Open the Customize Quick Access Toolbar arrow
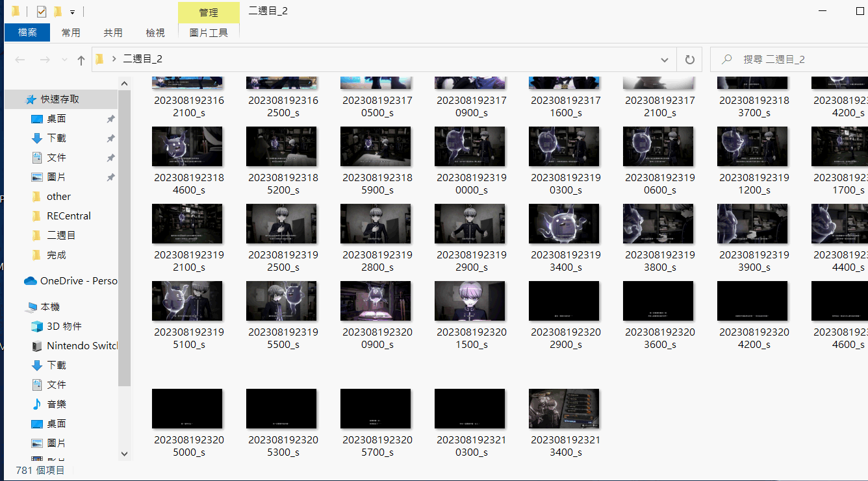 point(72,12)
